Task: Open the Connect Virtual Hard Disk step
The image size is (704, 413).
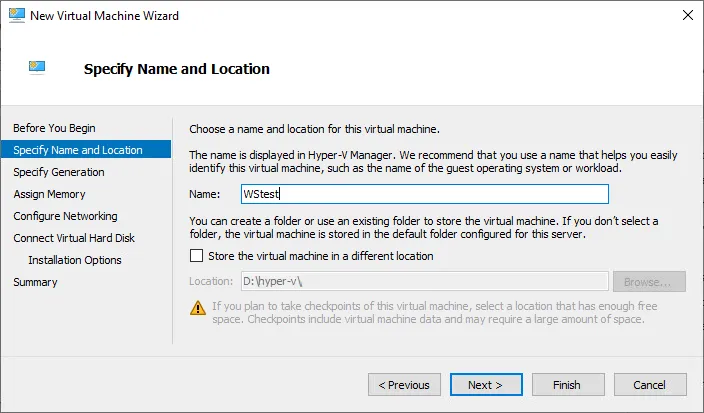Action: 74,238
